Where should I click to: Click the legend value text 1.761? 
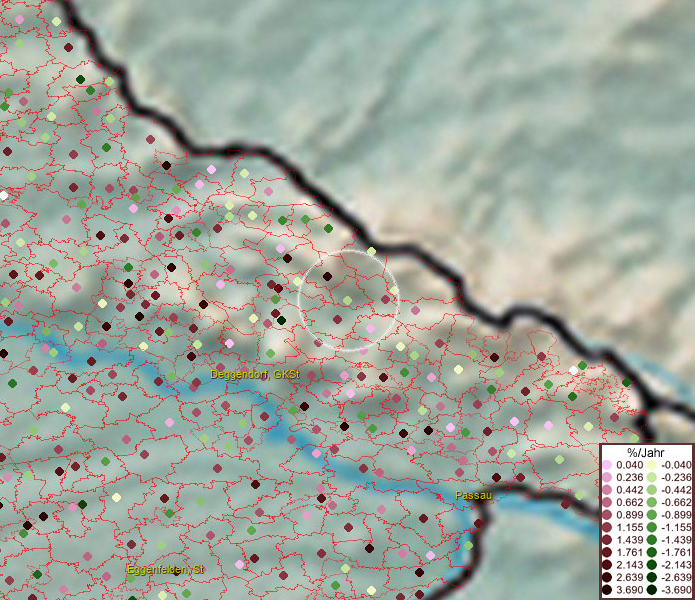(x=630, y=553)
